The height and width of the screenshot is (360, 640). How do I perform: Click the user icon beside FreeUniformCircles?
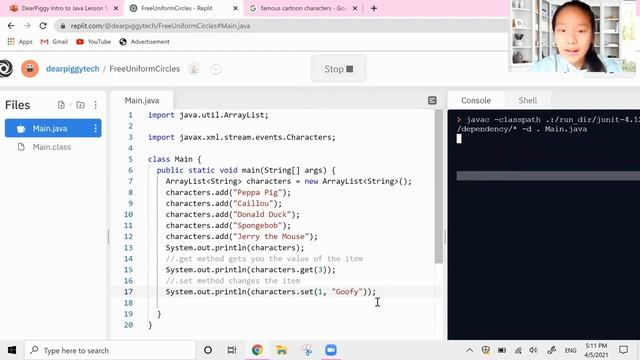[194, 69]
